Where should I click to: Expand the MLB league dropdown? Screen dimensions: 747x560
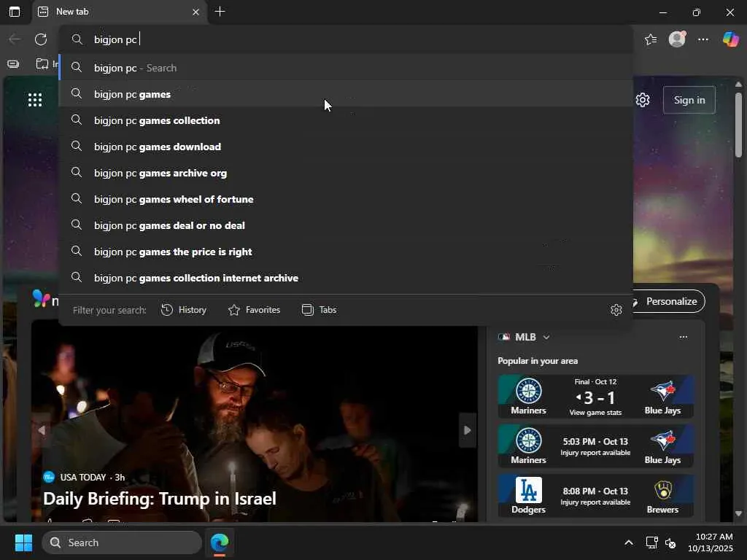546,337
